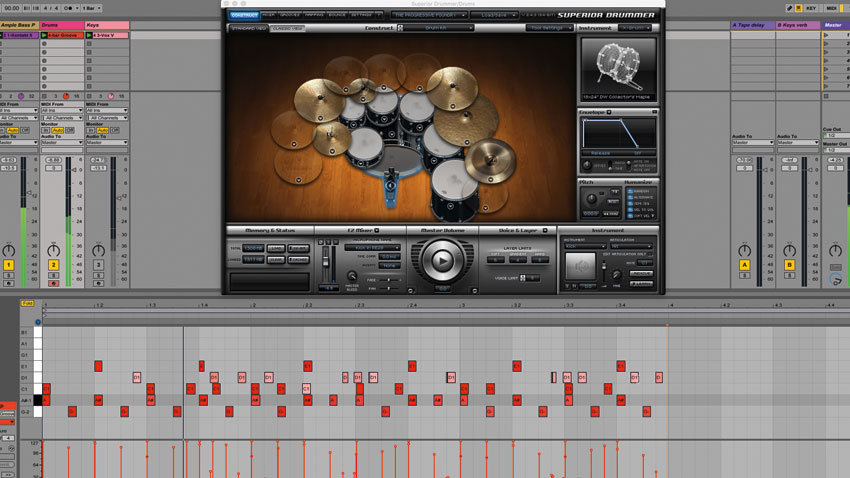
Task: Adjust the Ample Bass track pan knob
Action: (x=9, y=250)
